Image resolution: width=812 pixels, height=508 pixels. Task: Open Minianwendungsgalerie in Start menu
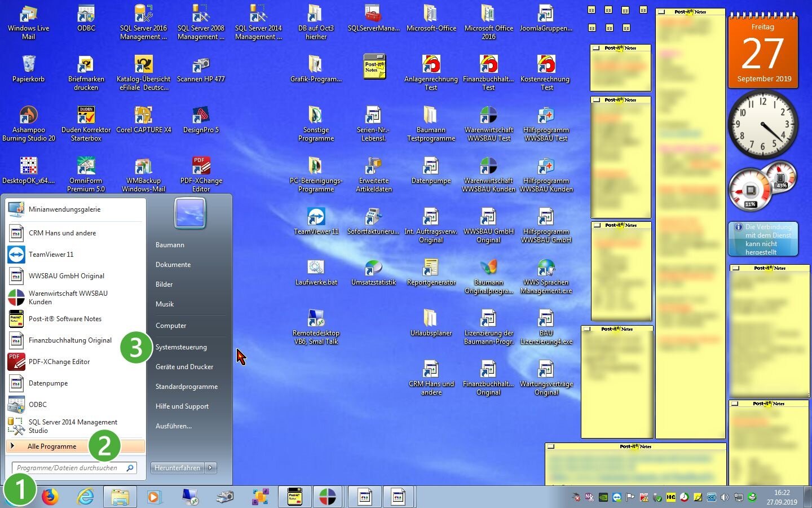76,209
